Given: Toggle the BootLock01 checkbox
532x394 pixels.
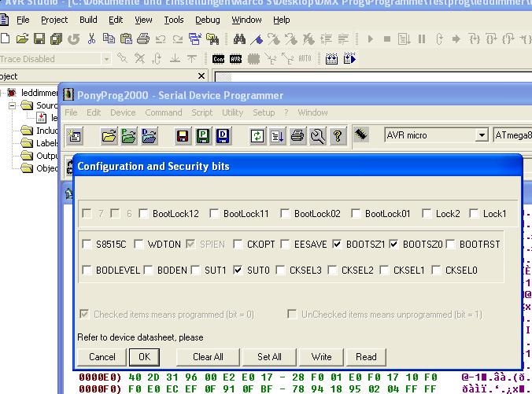Looking at the screenshot, I should 356,214.
